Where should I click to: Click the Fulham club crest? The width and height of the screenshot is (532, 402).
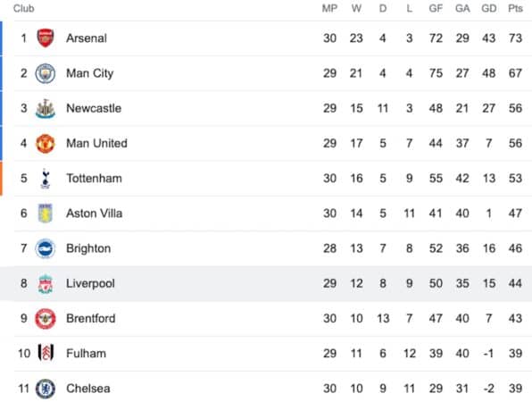[x=46, y=353]
